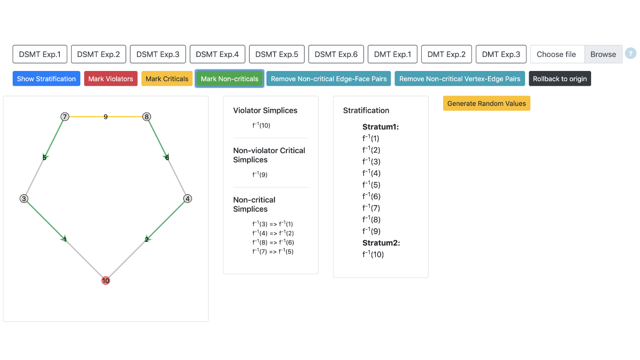Click the pair f⁻¹(7) => f⁻¹(5)

pyautogui.click(x=273, y=251)
